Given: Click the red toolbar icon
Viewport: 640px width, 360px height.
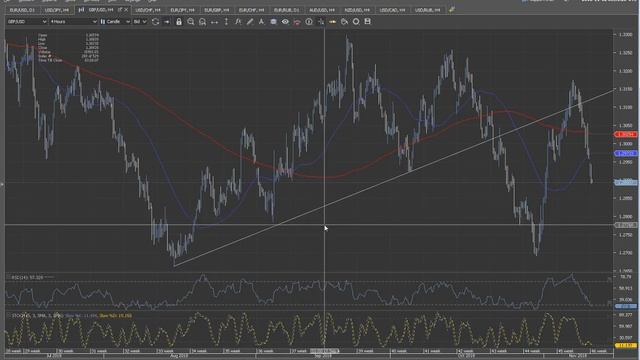Looking at the screenshot, I should pos(297,22).
